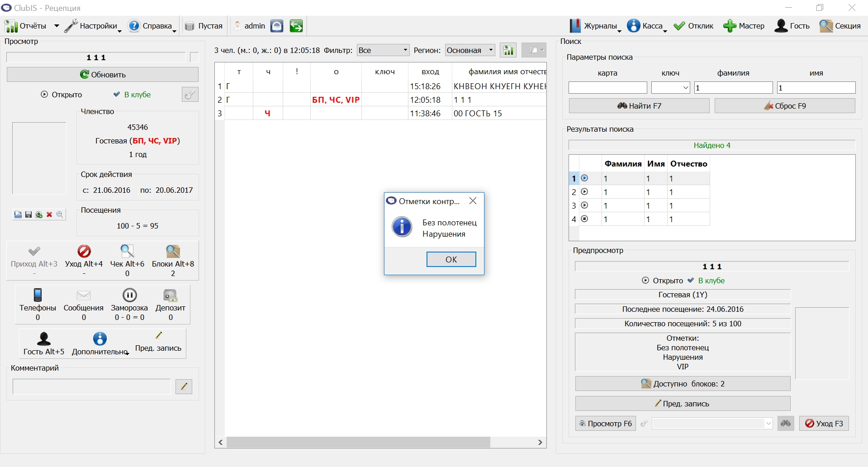The width and height of the screenshot is (868, 467).
Task: Click the Доступно блоков: 2 button
Action: coord(683,384)
